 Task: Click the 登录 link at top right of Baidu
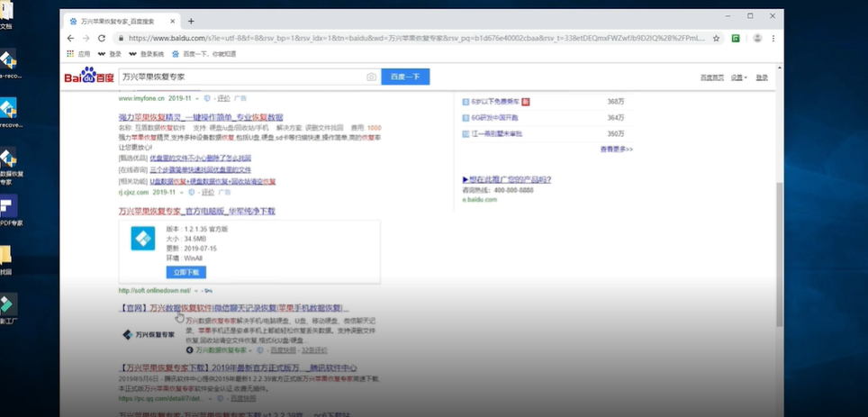[x=762, y=77]
